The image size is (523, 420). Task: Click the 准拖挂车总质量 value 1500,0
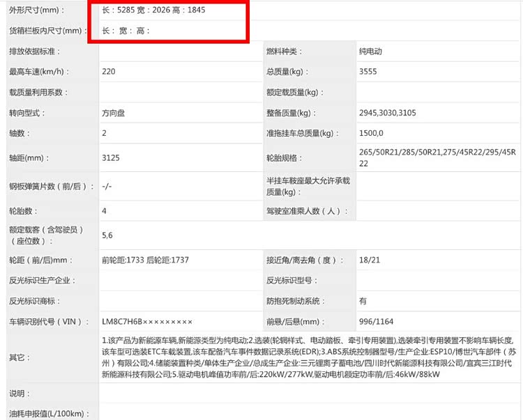[371, 133]
